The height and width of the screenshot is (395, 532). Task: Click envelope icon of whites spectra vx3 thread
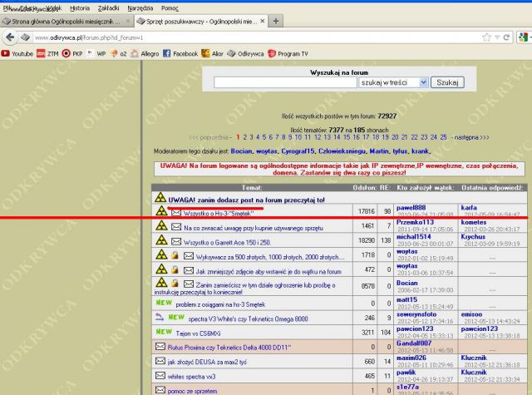160,375
